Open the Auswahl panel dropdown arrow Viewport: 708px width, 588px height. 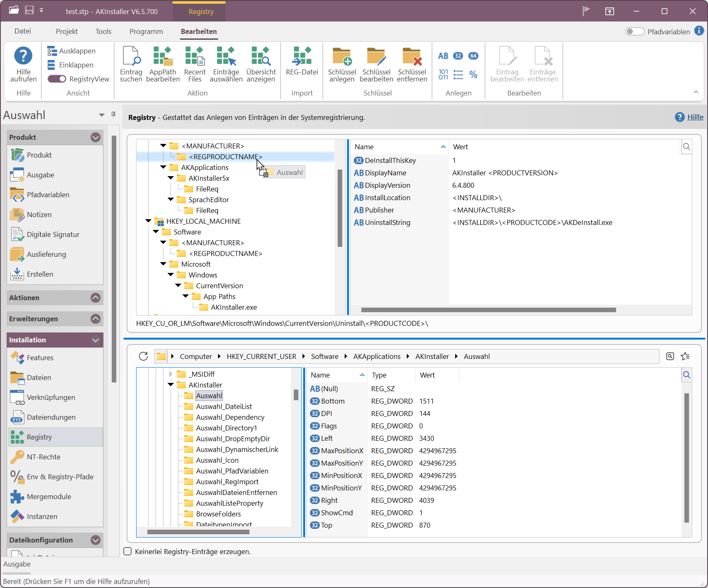[102, 115]
